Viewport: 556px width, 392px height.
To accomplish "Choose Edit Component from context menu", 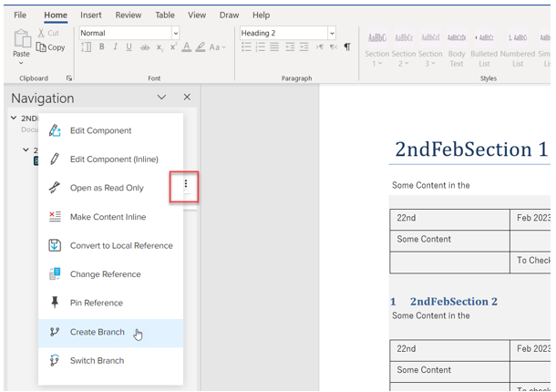I will tap(110, 130).
